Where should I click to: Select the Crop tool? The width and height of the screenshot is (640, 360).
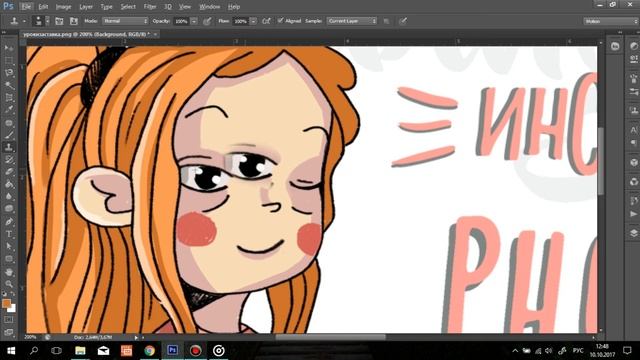point(9,98)
